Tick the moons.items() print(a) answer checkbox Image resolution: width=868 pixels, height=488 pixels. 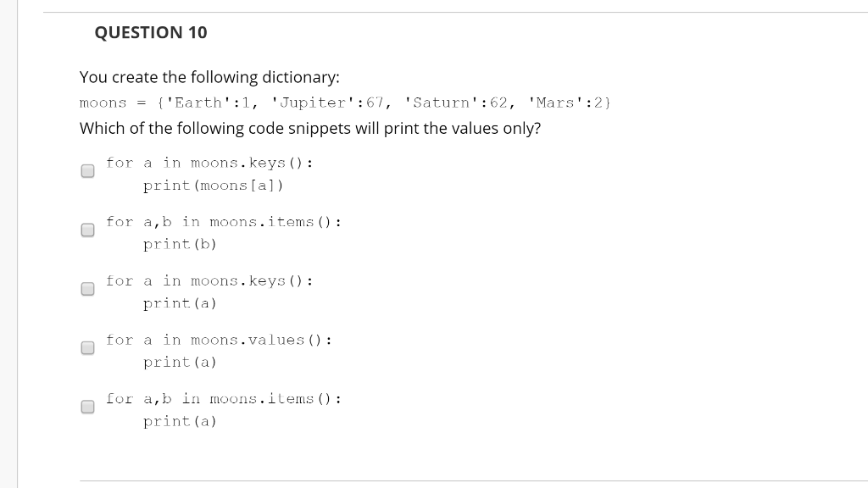coord(87,407)
